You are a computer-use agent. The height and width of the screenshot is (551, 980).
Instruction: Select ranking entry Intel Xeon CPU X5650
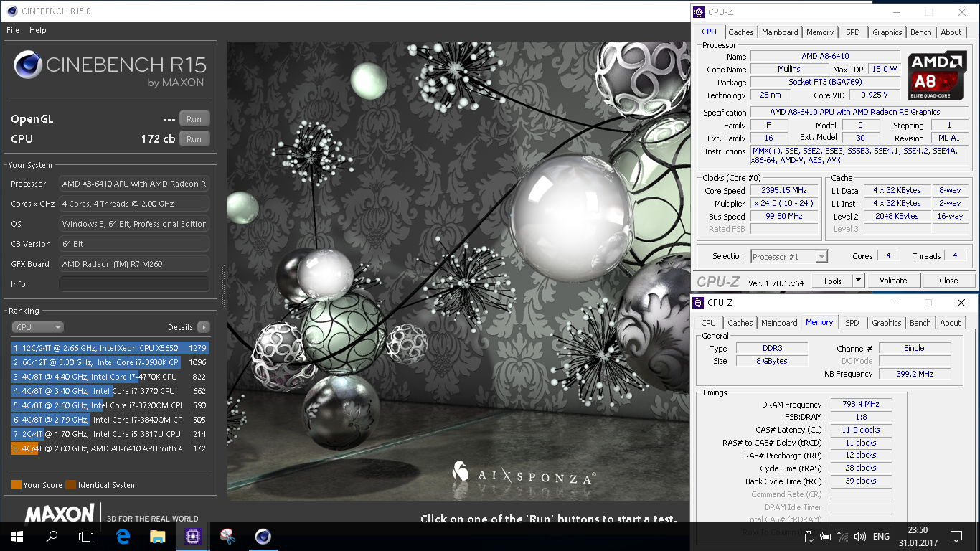tap(110, 348)
